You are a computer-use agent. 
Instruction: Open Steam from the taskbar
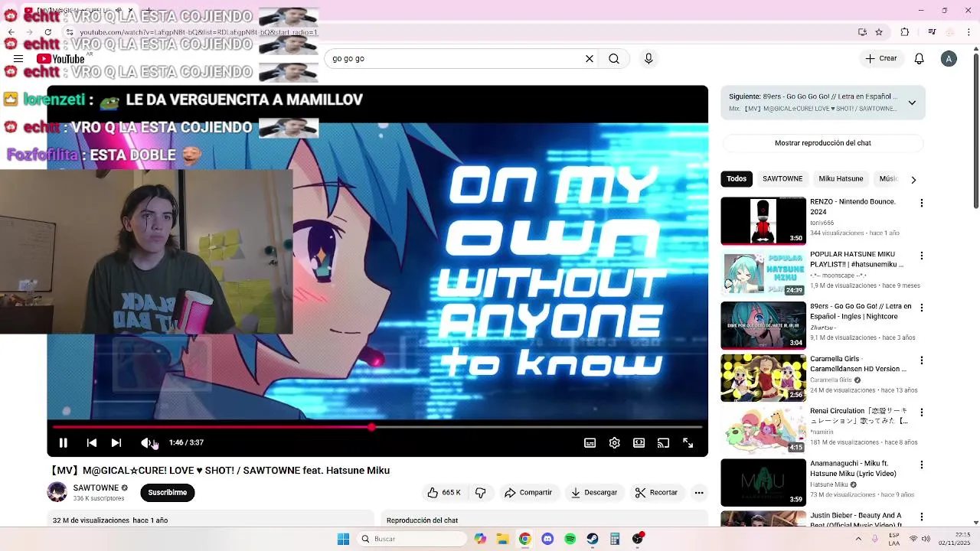pos(593,539)
